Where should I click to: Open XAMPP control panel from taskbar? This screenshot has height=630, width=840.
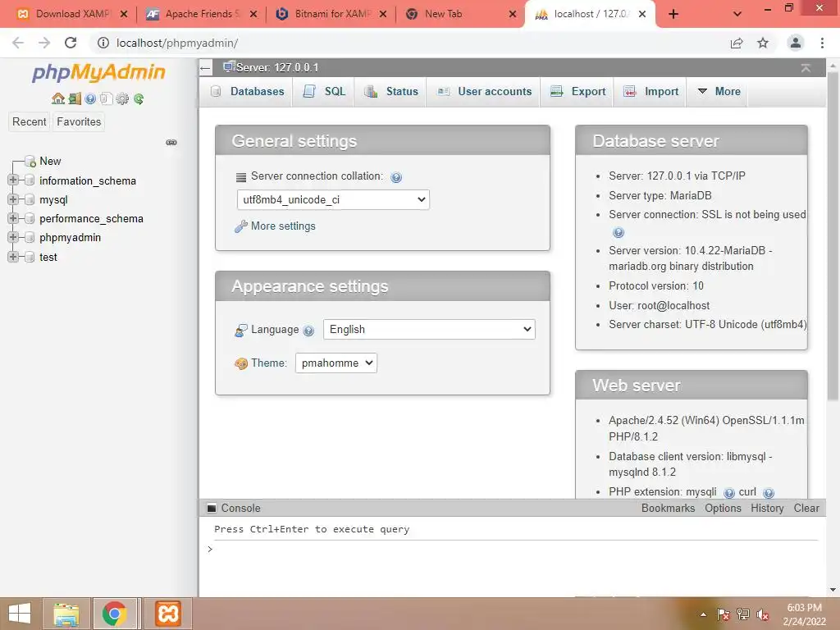[167, 614]
